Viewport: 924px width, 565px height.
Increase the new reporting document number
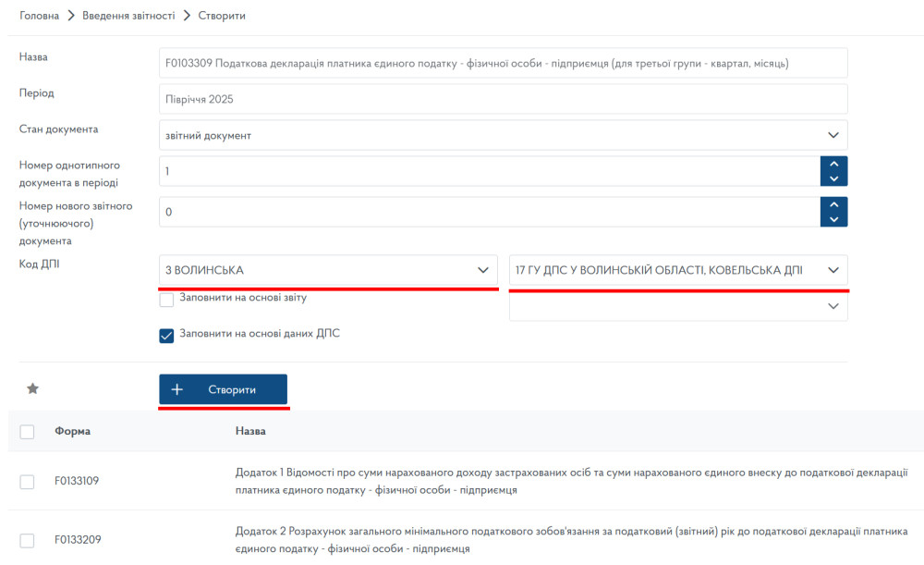[x=833, y=204]
